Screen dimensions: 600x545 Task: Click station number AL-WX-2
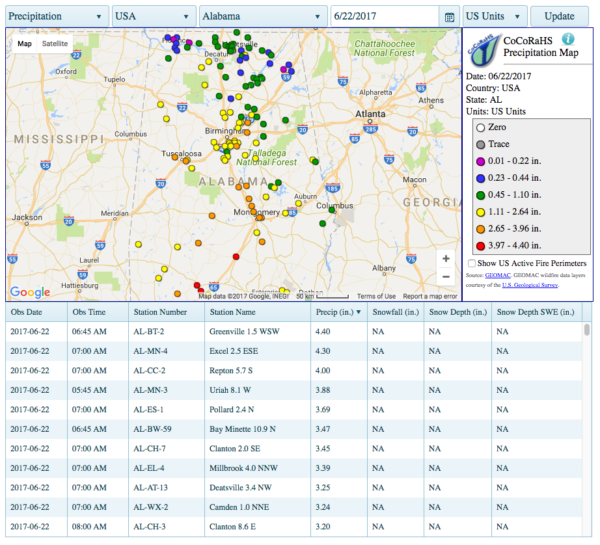[150, 507]
